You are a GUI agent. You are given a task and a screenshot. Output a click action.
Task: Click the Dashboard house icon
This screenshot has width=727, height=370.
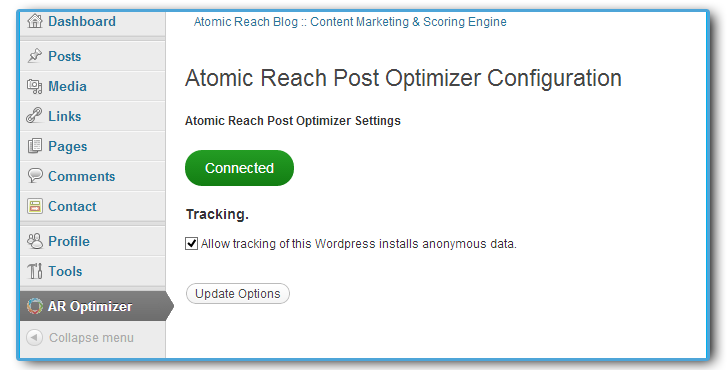point(35,21)
